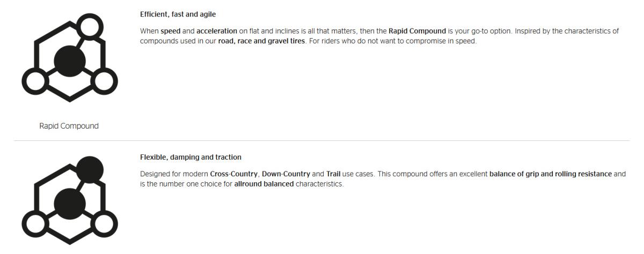The height and width of the screenshot is (254, 644).
Task: Click the Rapid Compound molecule icon
Action: pyautogui.click(x=70, y=56)
